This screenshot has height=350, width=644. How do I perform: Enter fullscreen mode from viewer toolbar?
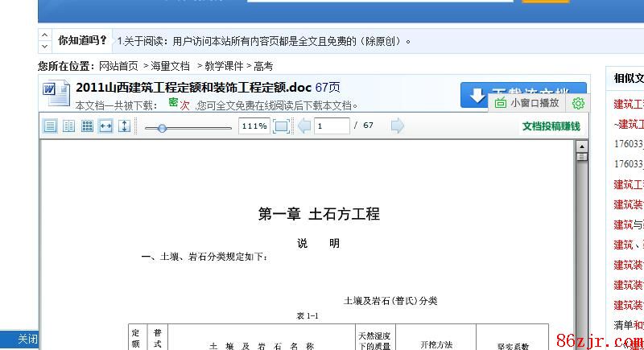coord(281,126)
